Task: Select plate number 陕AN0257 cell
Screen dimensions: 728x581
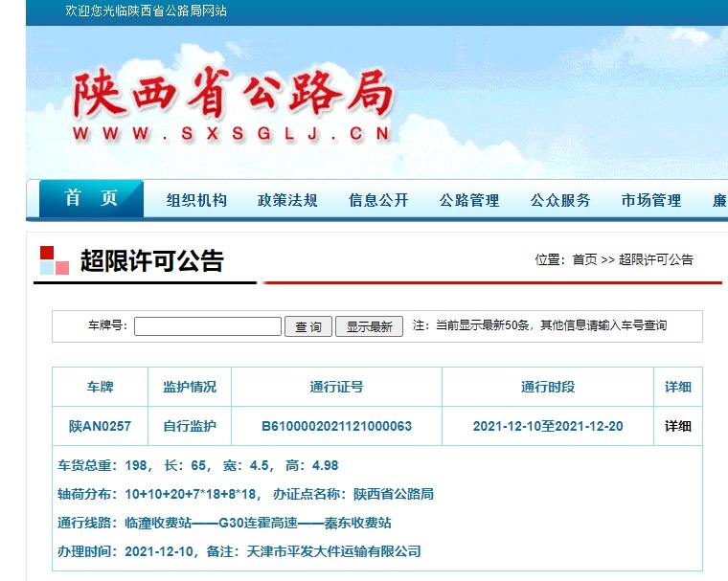Action: point(101,426)
